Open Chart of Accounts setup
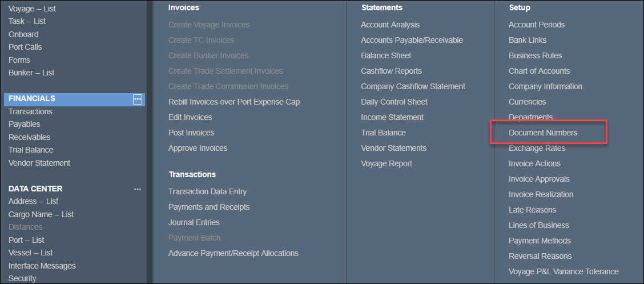Image resolution: width=644 pixels, height=284 pixels. pyautogui.click(x=539, y=71)
